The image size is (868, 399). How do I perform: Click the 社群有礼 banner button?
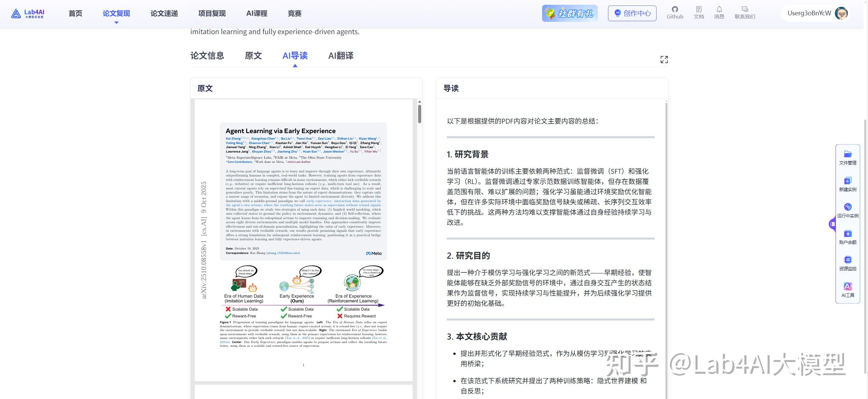[569, 13]
